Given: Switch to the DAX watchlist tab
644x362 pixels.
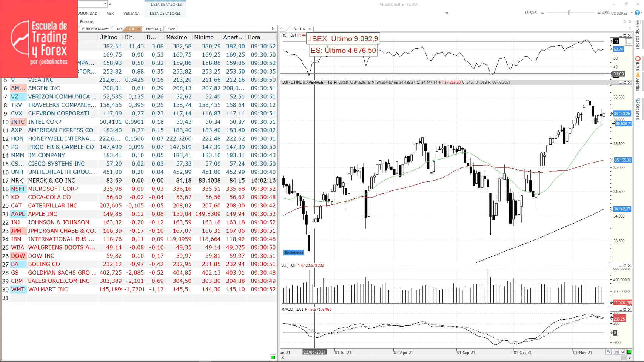Looking at the screenshot, I should click(x=119, y=29).
